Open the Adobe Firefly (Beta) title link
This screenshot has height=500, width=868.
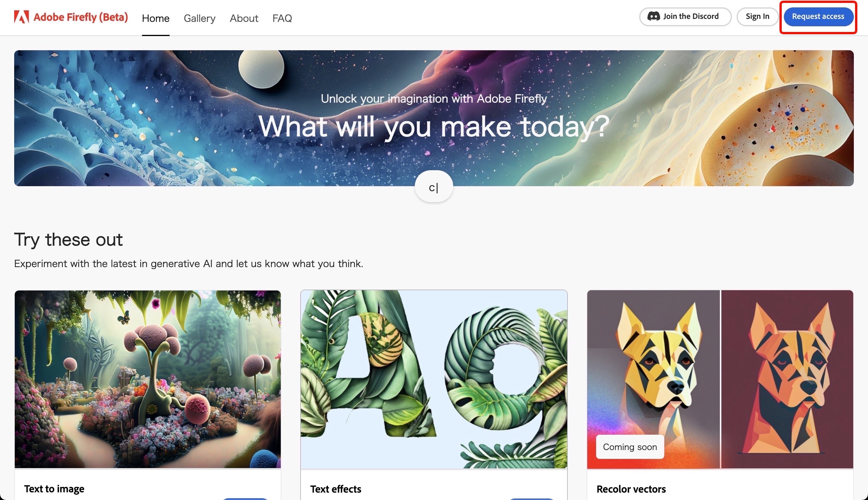click(81, 17)
